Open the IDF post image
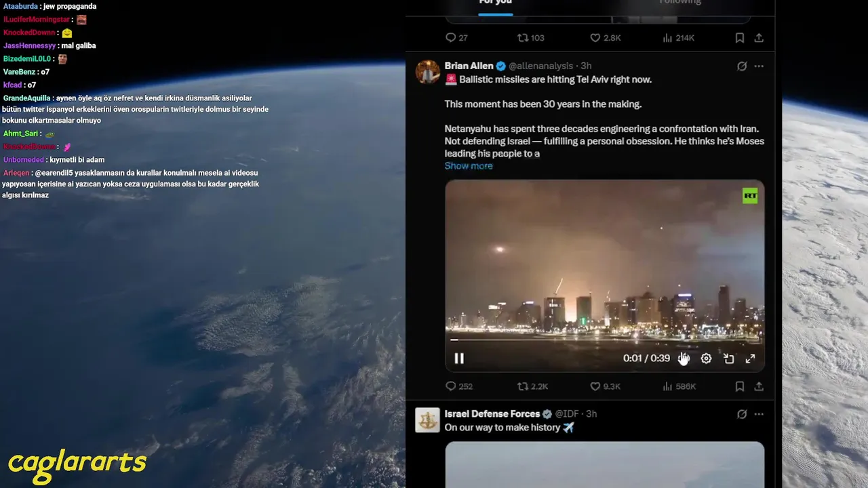This screenshot has height=488, width=868. [604, 465]
